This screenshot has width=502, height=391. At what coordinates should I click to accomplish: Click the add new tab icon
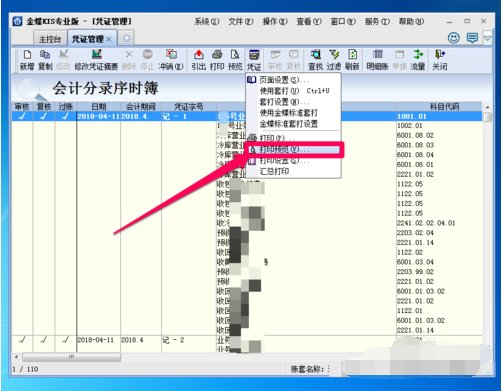click(x=126, y=38)
